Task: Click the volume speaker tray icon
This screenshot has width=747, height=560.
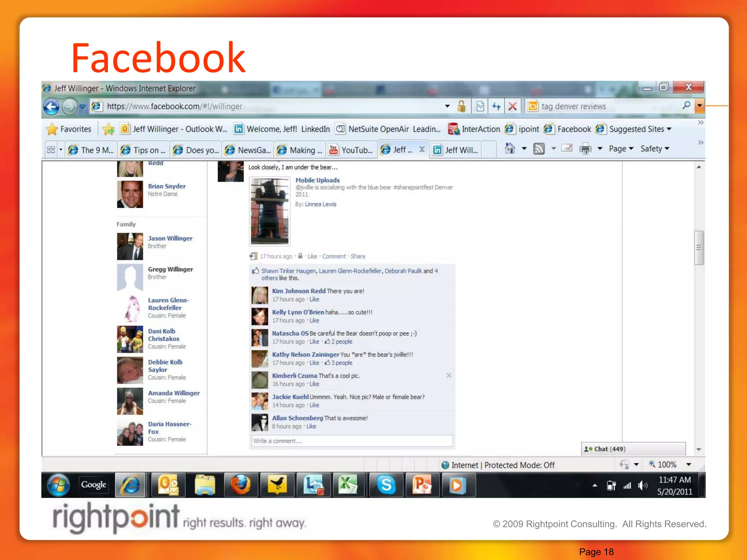Action: point(643,485)
